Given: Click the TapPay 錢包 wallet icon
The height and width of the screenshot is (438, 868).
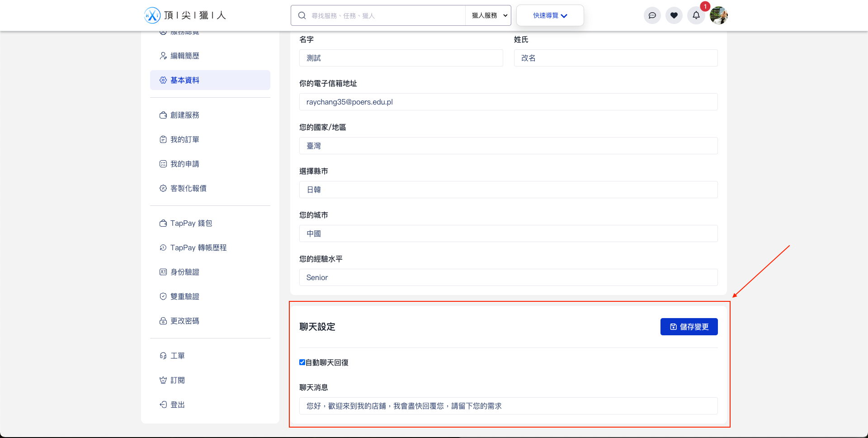Looking at the screenshot, I should click(x=163, y=223).
